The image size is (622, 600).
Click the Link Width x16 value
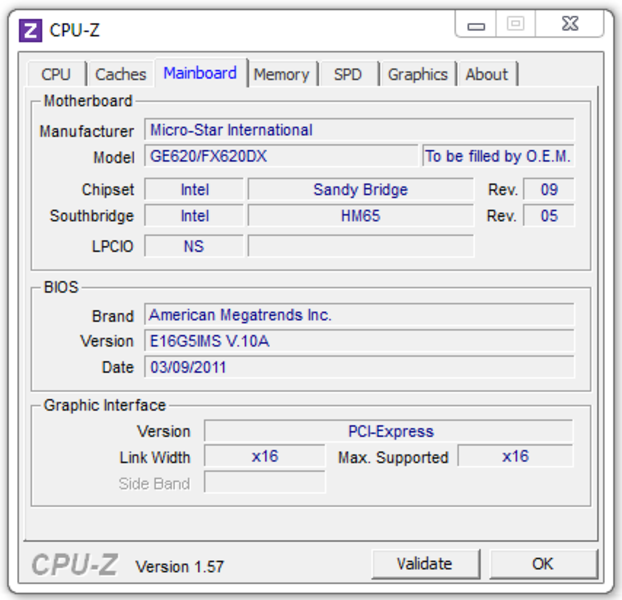tap(265, 456)
